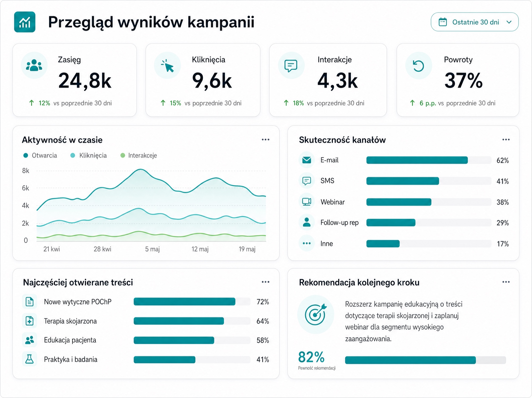532x398 pixels.
Task: Click the E-mail 62% progress bar
Action: (429, 160)
